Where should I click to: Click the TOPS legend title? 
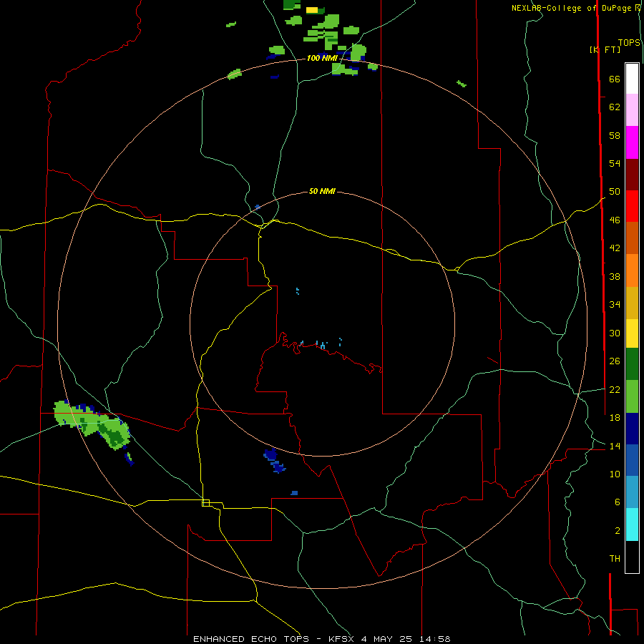[x=629, y=43]
